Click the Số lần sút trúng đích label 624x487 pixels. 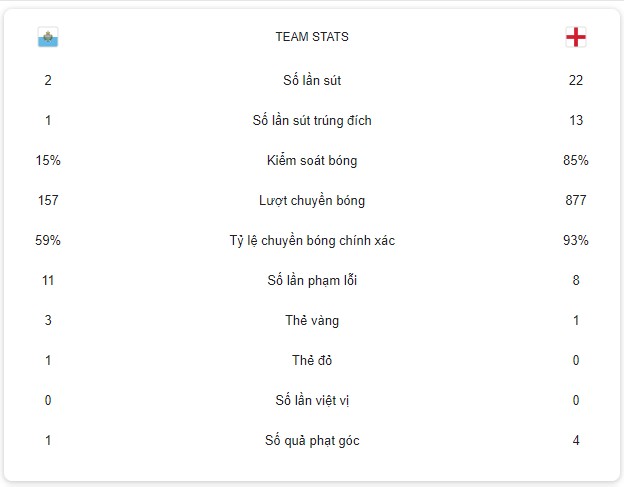[312, 120]
